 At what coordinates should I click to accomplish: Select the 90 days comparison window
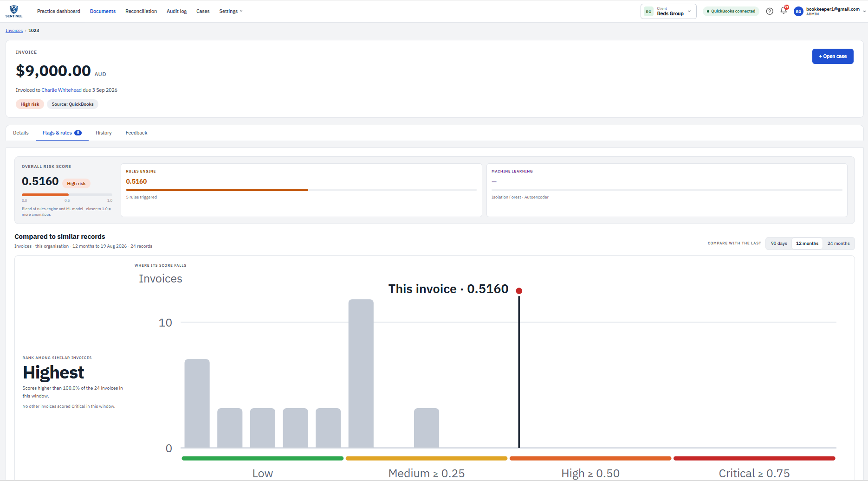pos(779,244)
